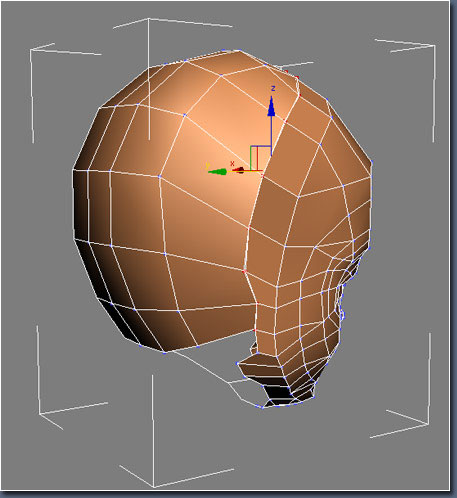Click the red X-axis arrowhead of gizmo

click(238, 171)
